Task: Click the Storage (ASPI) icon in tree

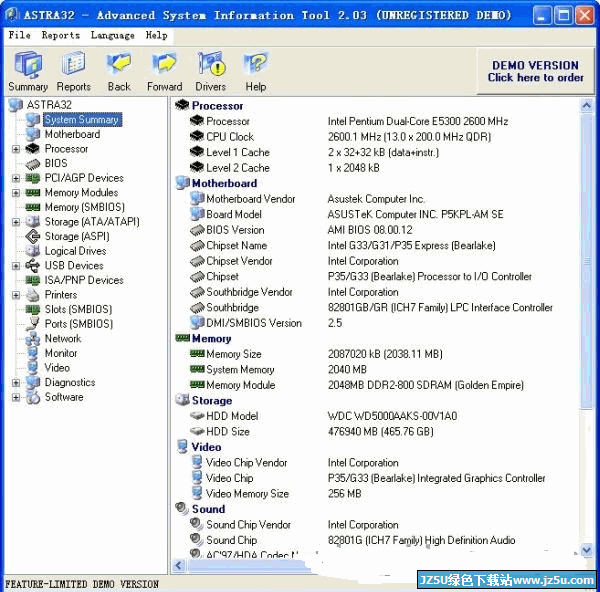Action: 33,236
